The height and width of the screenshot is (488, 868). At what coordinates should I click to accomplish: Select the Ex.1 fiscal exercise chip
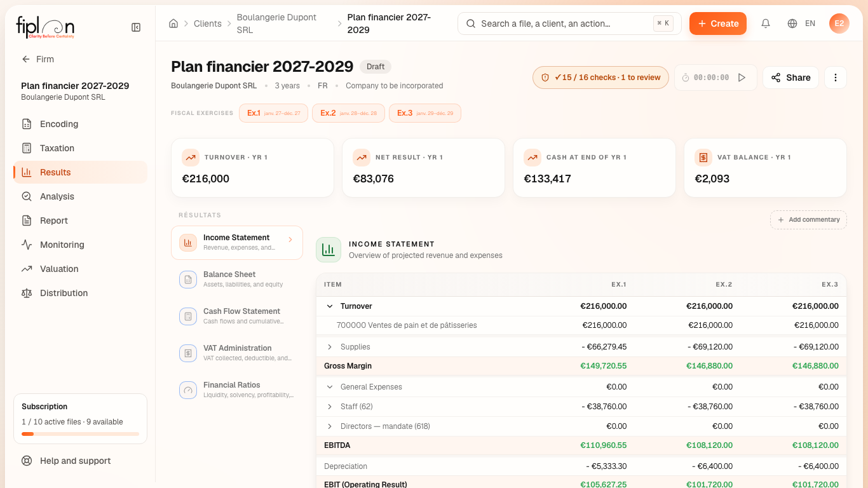point(273,113)
